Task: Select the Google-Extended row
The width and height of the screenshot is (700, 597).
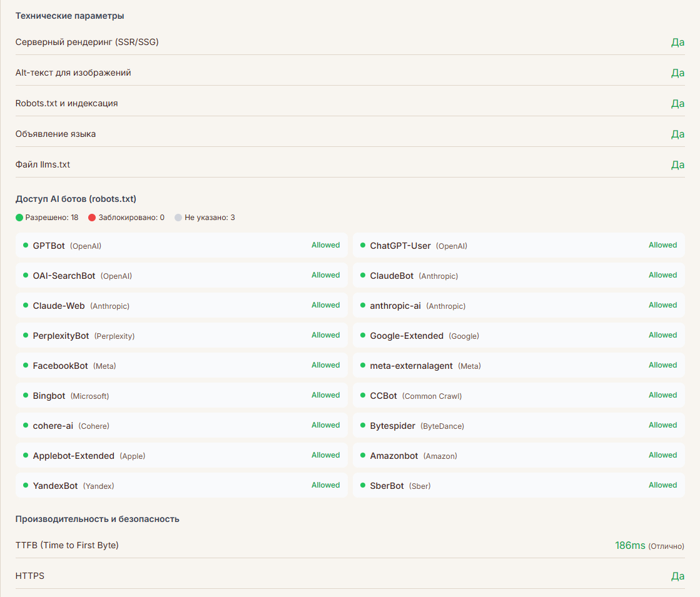Action: (519, 335)
